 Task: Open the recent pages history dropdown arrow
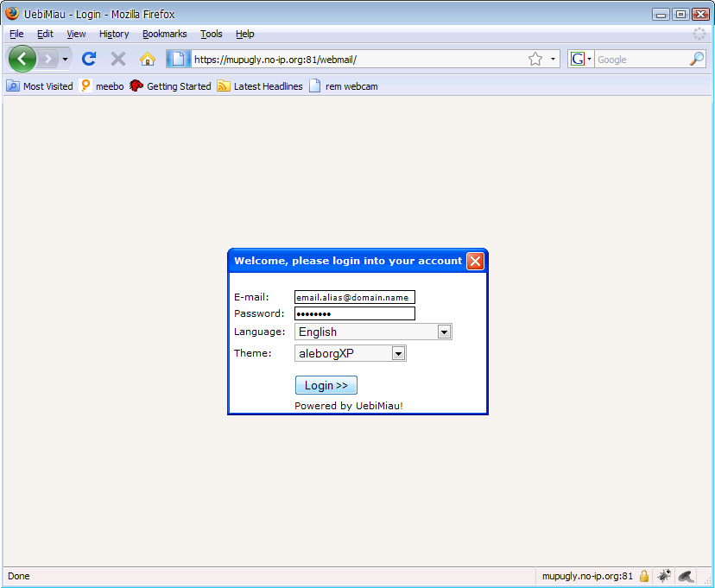click(65, 59)
